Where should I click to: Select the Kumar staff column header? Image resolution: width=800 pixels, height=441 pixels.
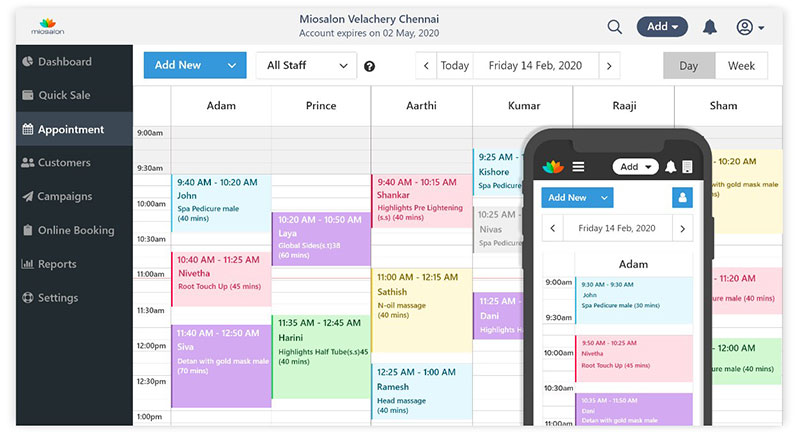[x=523, y=106]
